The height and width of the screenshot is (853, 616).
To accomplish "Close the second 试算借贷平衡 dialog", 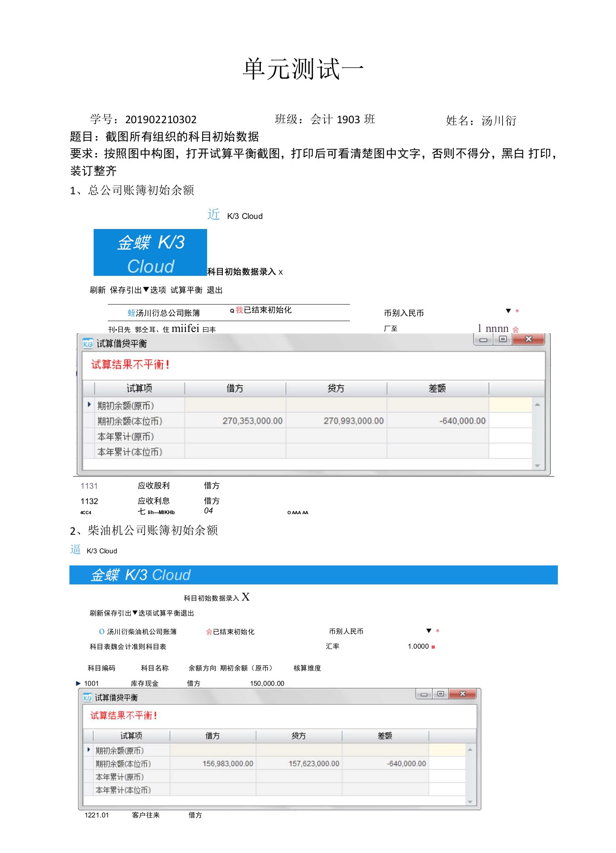I will point(463,694).
